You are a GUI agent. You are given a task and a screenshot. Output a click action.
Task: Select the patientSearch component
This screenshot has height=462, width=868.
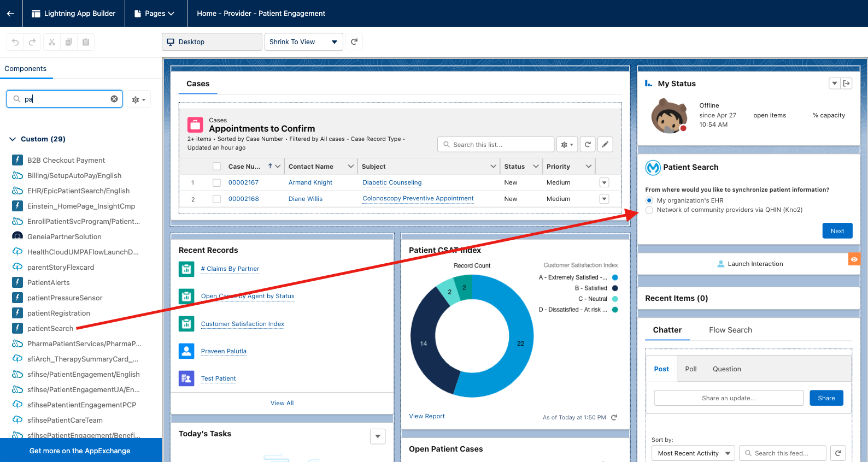coord(50,328)
